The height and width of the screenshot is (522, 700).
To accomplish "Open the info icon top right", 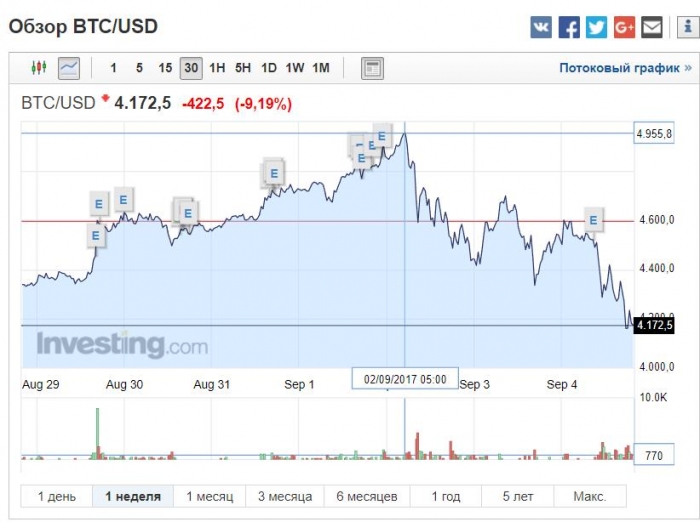I will click(x=688, y=28).
